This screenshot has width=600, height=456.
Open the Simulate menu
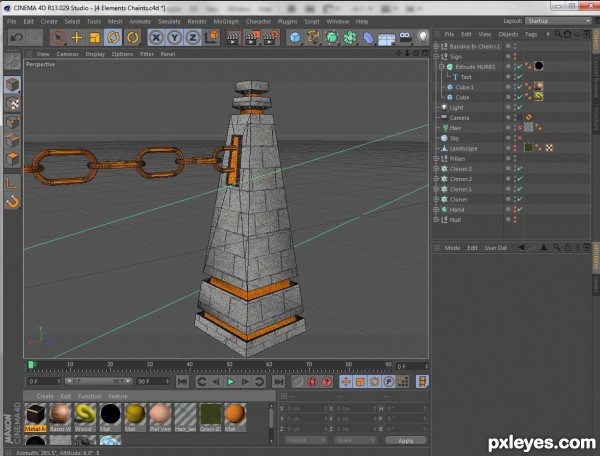(x=169, y=21)
